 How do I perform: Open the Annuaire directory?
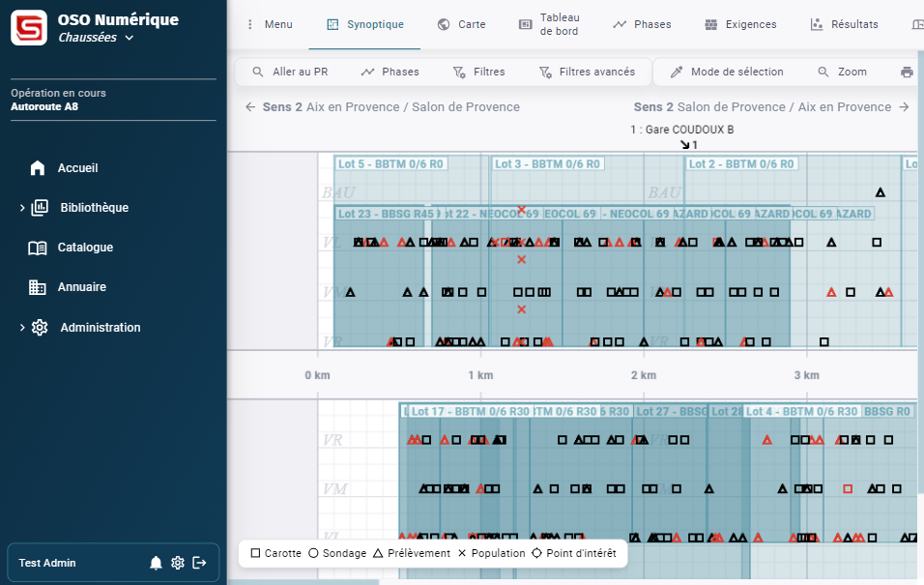pos(81,287)
